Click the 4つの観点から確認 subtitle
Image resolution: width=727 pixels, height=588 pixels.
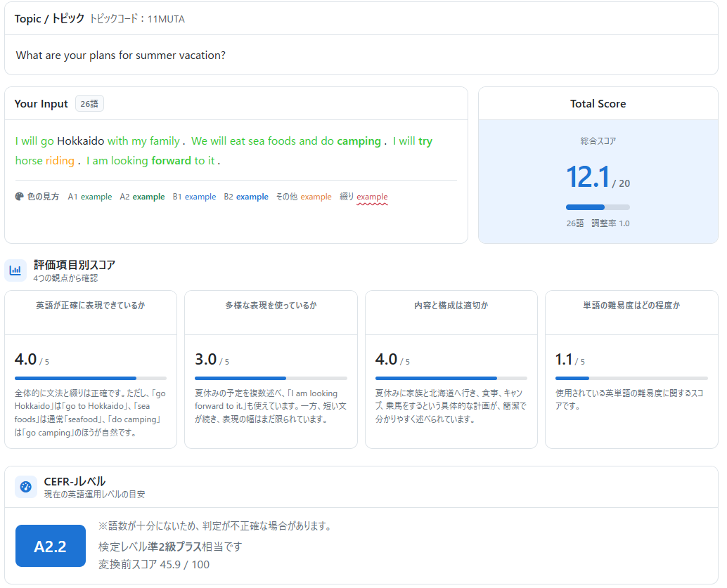click(65, 278)
